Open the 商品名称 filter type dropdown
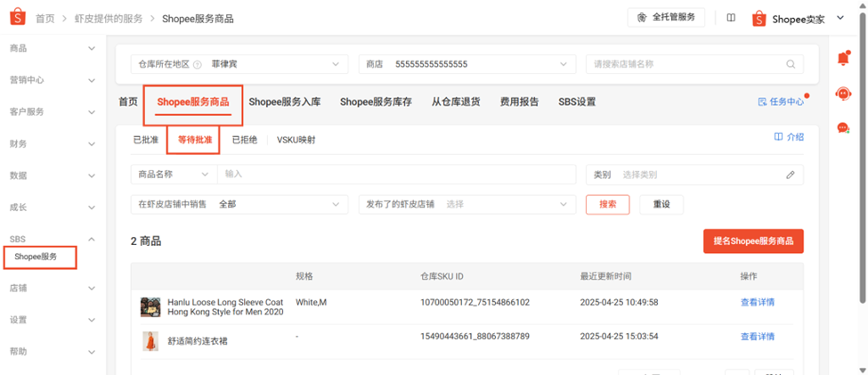868x375 pixels. [x=174, y=175]
